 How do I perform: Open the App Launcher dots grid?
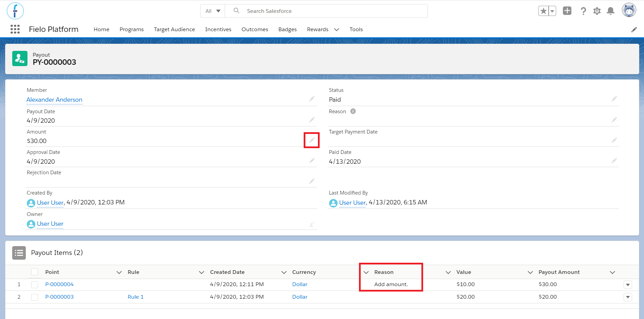pos(15,29)
